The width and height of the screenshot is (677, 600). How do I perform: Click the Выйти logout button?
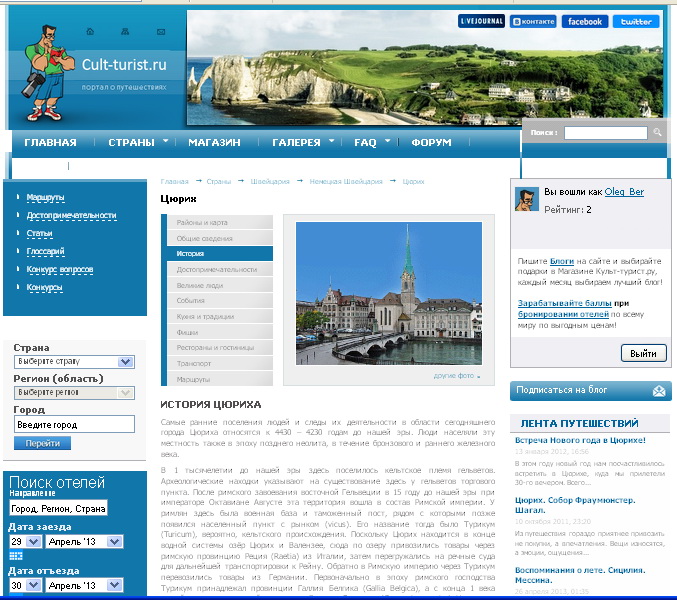(643, 354)
